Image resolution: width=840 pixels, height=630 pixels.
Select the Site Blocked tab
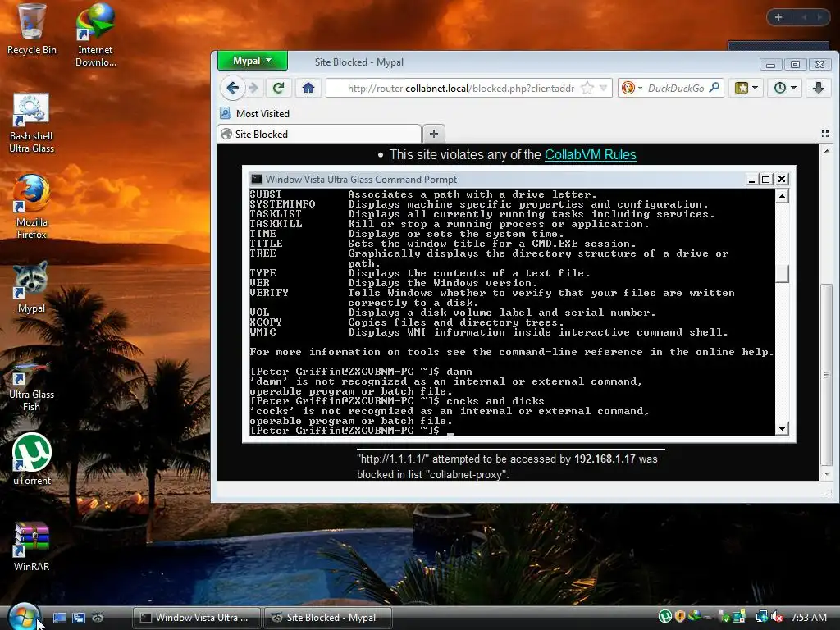click(319, 134)
